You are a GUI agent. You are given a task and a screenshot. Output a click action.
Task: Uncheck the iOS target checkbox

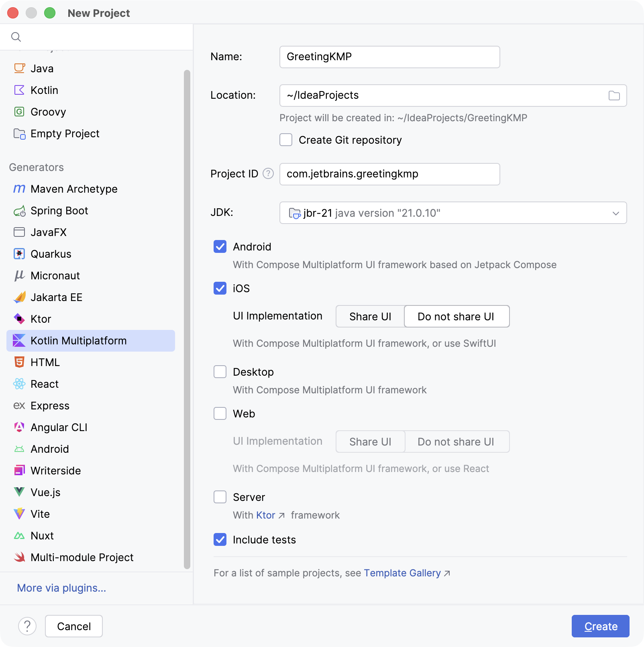click(x=220, y=288)
